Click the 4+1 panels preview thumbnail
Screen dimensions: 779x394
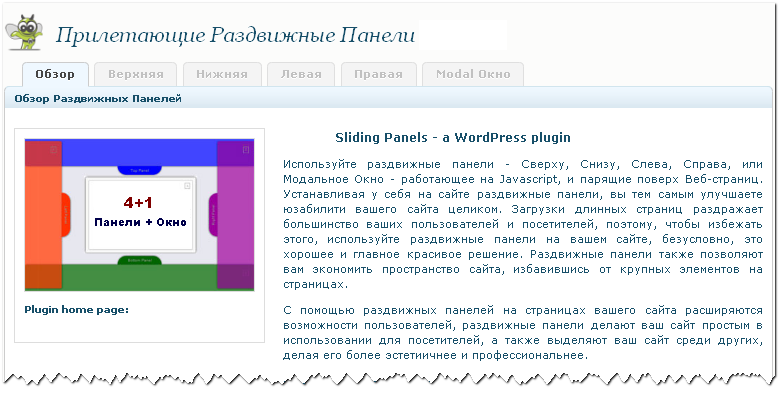point(140,215)
